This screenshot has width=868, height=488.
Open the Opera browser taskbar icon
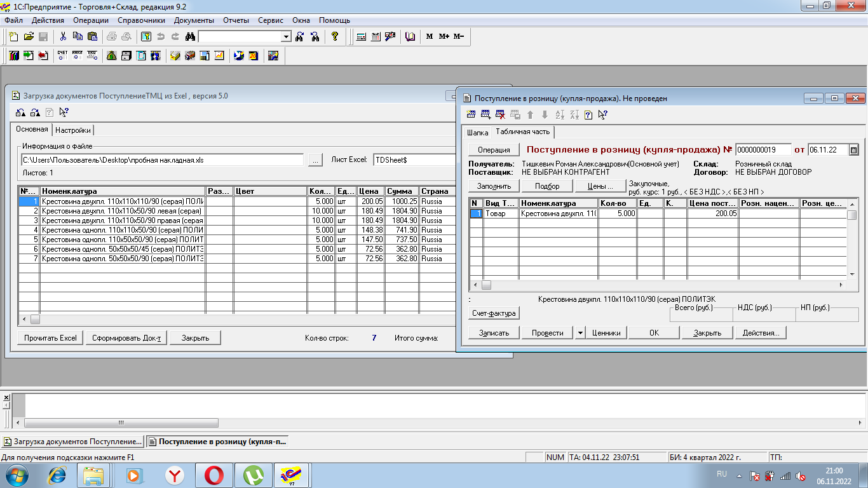214,475
